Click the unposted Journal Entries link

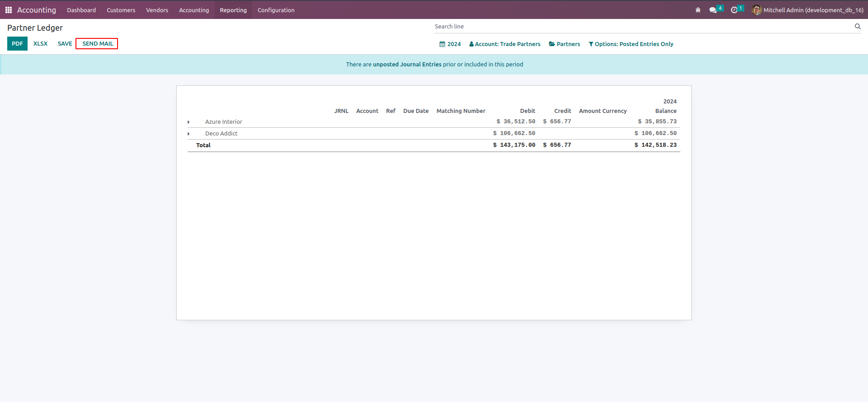click(407, 65)
